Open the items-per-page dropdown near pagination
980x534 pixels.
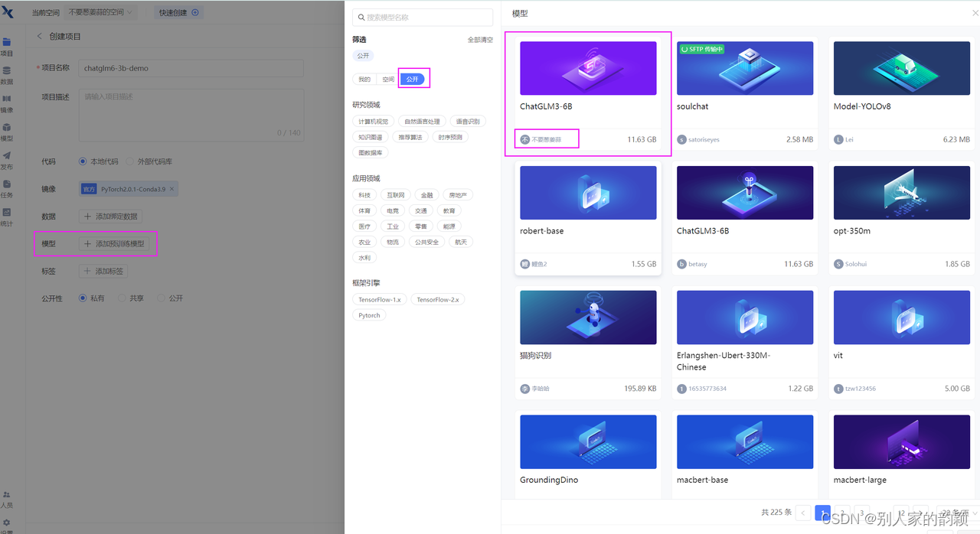[x=955, y=513]
